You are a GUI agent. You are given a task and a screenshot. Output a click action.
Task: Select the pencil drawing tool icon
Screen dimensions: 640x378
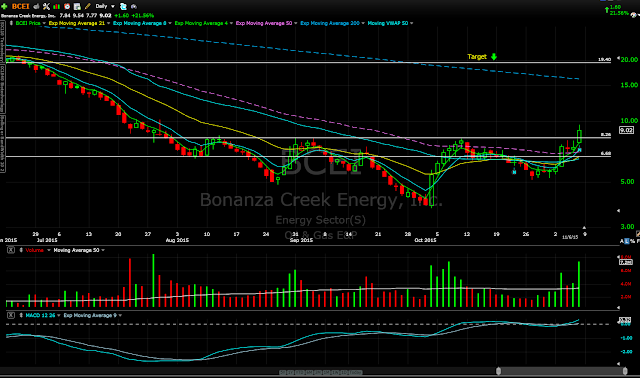pos(87,7)
